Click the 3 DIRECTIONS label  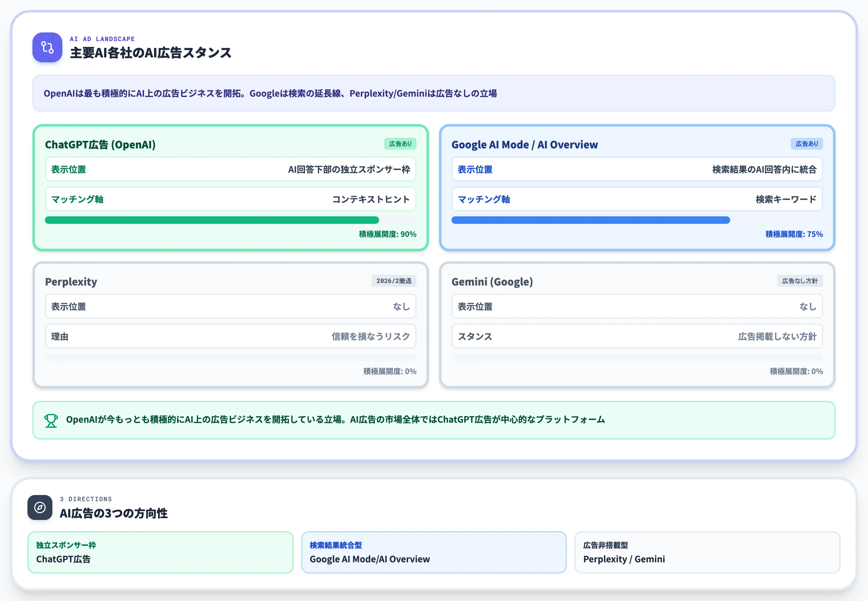(x=86, y=499)
